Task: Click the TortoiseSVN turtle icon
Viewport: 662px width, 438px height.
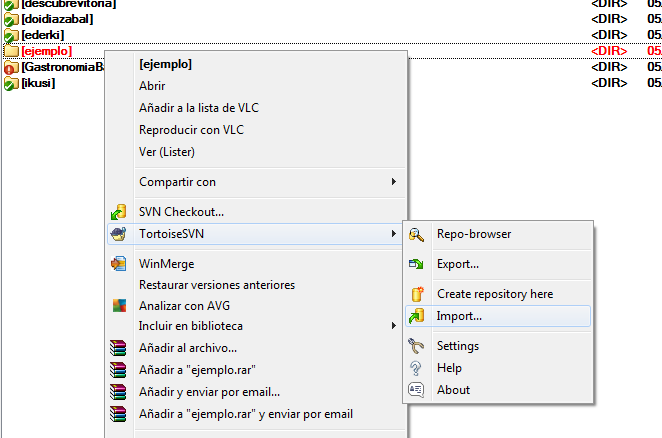Action: 119,234
